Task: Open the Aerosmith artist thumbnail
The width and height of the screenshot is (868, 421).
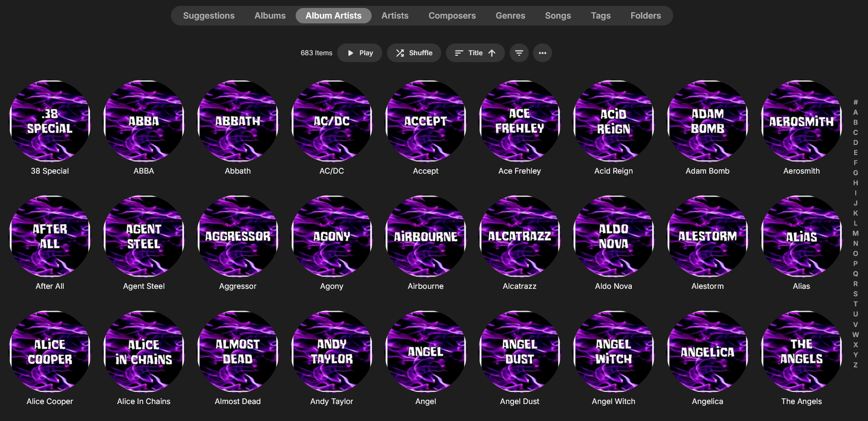Action: 802,121
